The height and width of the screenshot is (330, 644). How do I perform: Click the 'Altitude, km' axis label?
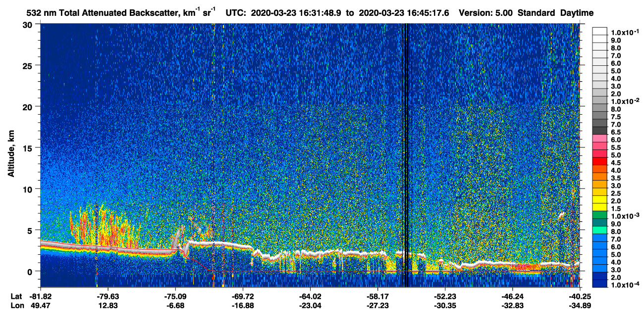point(11,154)
